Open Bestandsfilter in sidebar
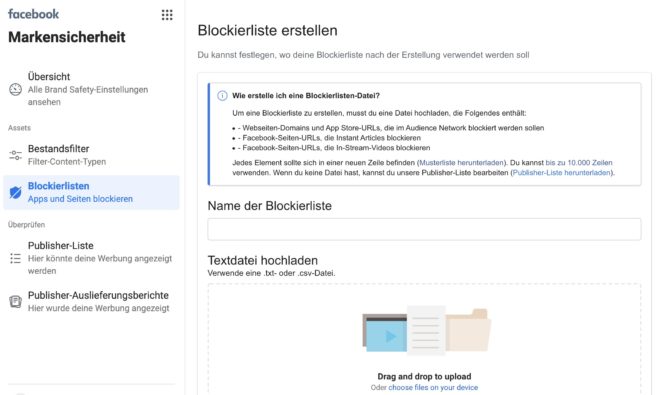 [x=91, y=155]
